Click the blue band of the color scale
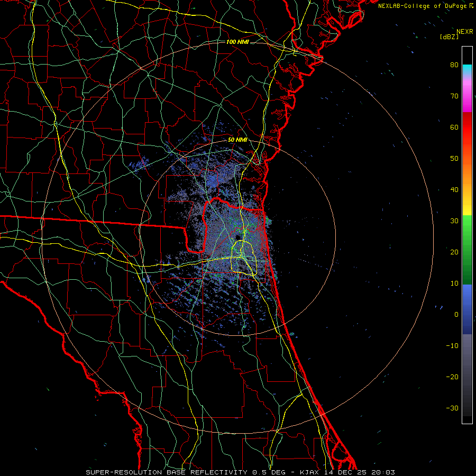The width and height of the screenshot is (476, 476). point(467,309)
